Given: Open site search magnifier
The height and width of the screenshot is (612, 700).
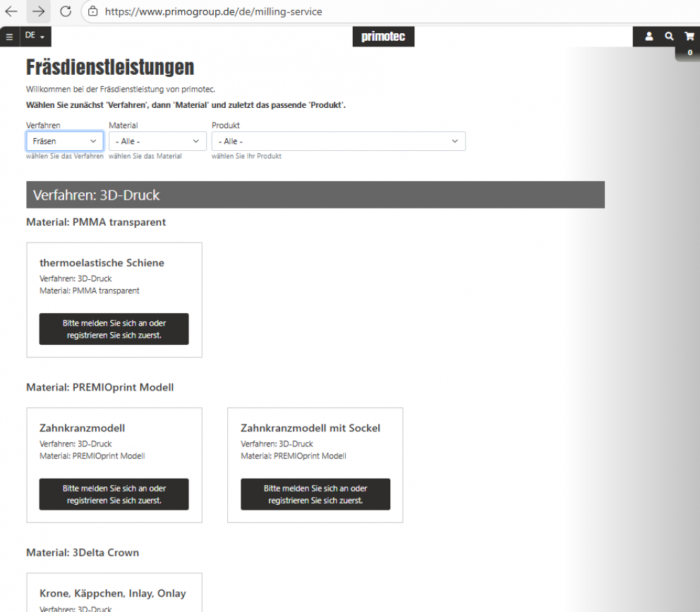Looking at the screenshot, I should pyautogui.click(x=669, y=36).
